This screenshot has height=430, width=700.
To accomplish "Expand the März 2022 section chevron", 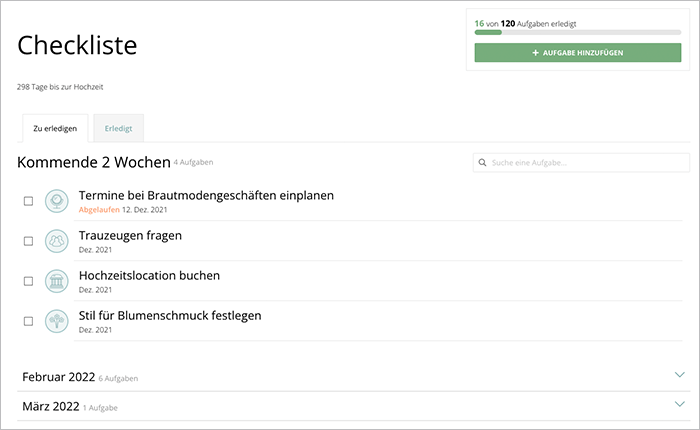I will click(680, 405).
